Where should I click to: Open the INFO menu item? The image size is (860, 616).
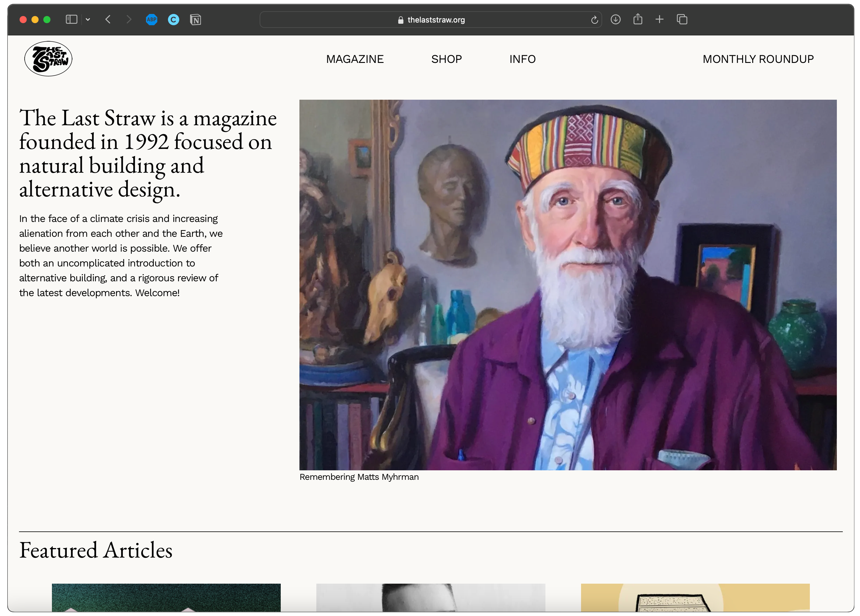[522, 59]
